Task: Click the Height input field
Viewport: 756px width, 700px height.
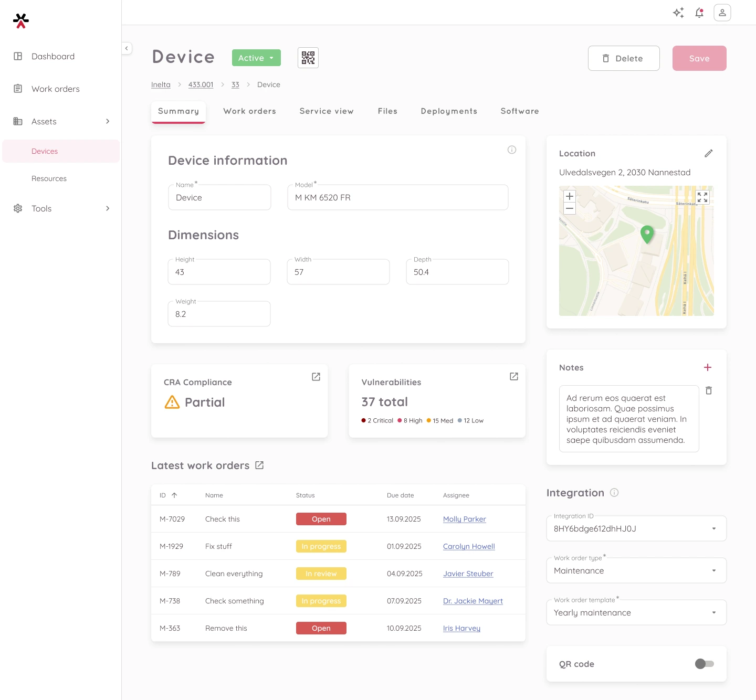Action: [219, 272]
